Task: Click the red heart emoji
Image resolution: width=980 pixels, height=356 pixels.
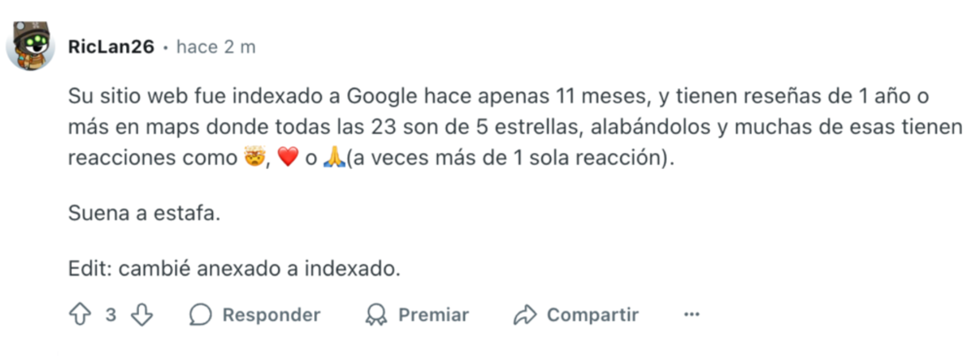Action: tap(288, 157)
